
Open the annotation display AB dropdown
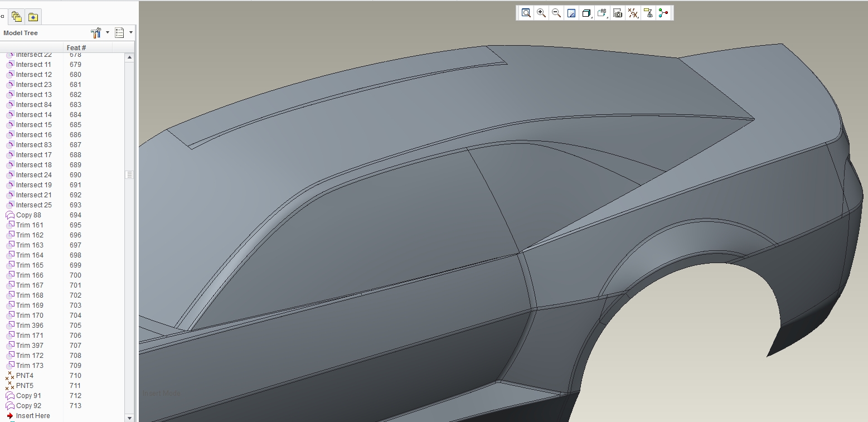click(602, 13)
